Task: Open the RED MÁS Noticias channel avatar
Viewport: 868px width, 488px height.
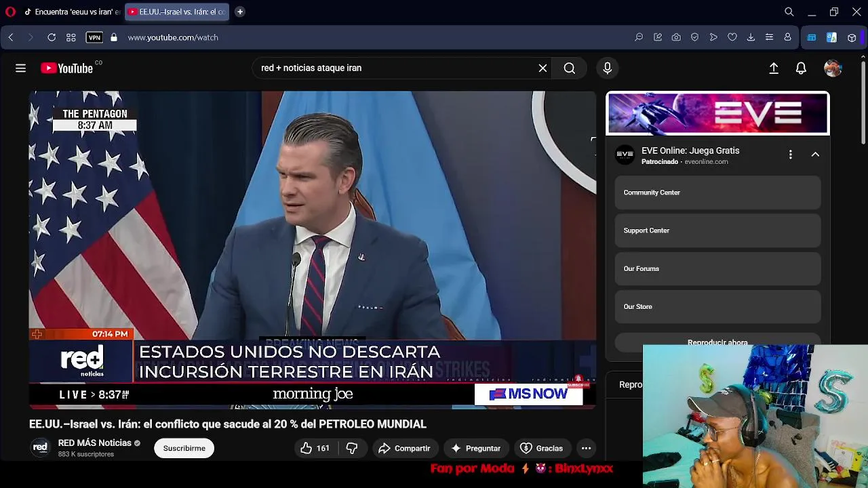Action: click(40, 447)
